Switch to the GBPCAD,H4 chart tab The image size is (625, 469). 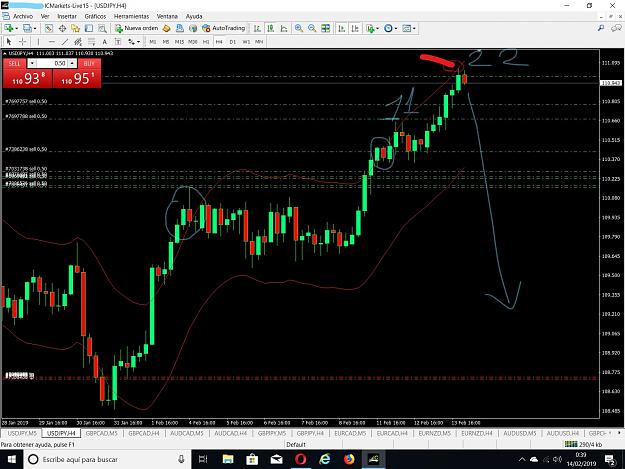pyautogui.click(x=144, y=433)
